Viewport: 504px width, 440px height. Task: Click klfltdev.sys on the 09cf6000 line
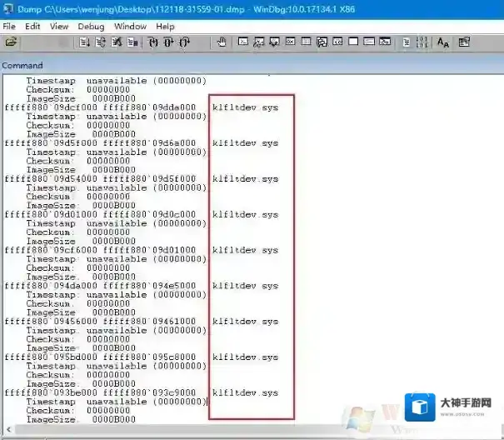tap(245, 250)
